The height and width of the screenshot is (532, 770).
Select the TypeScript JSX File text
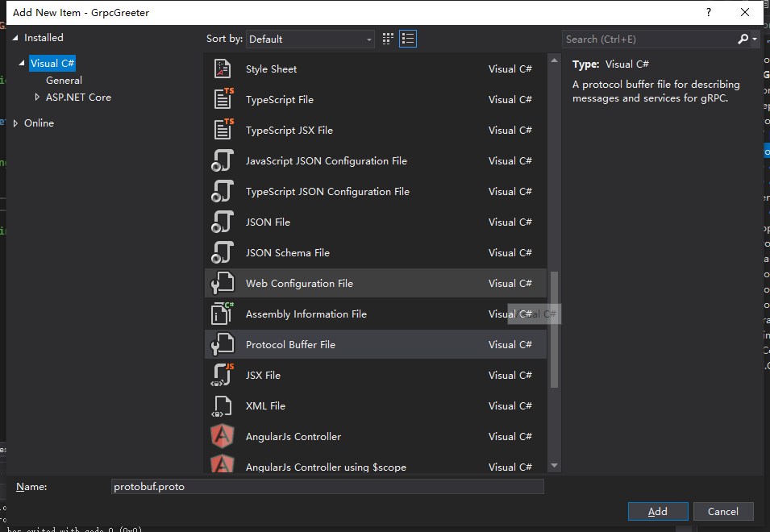289,130
